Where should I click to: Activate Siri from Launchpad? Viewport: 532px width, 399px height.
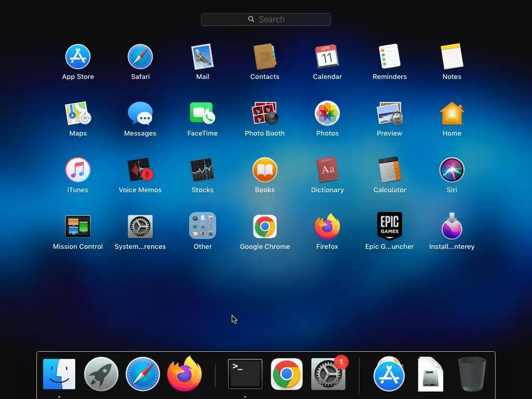click(x=451, y=170)
